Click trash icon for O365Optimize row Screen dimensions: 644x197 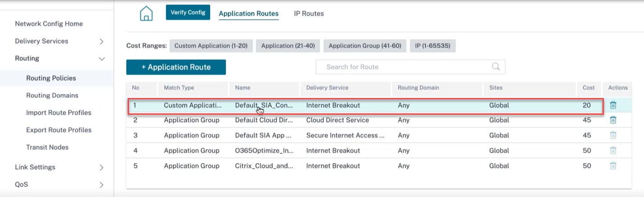pos(613,150)
